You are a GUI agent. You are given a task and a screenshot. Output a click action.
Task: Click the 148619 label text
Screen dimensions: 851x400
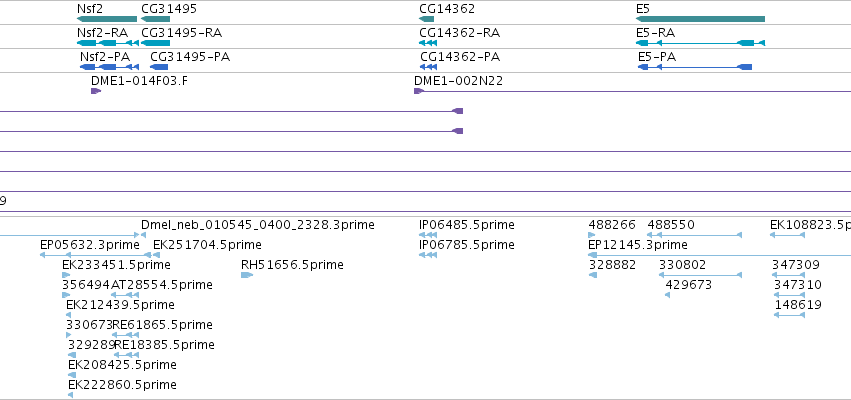[798, 304]
